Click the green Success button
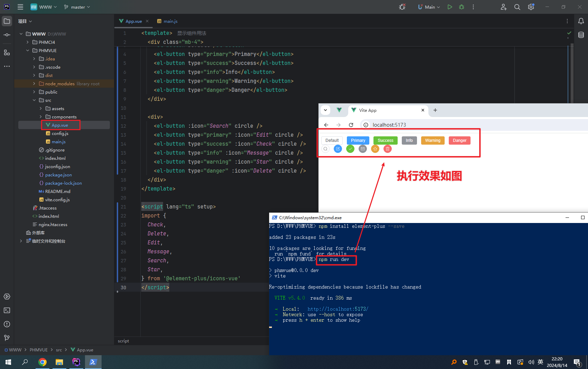 tap(386, 140)
